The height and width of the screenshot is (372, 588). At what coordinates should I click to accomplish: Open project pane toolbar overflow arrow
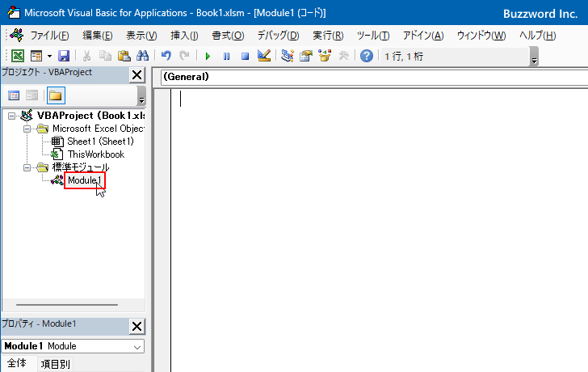(x=141, y=95)
